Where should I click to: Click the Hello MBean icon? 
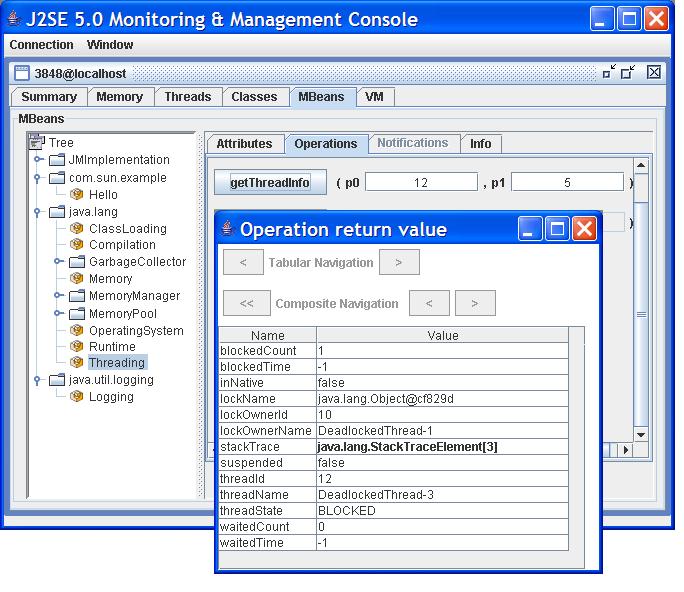point(76,194)
